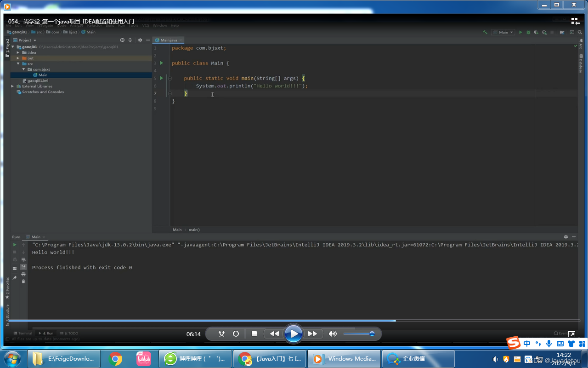Screen dimensions: 588x368
Task: Collapse the gaoqi01 project root
Action: [13, 47]
